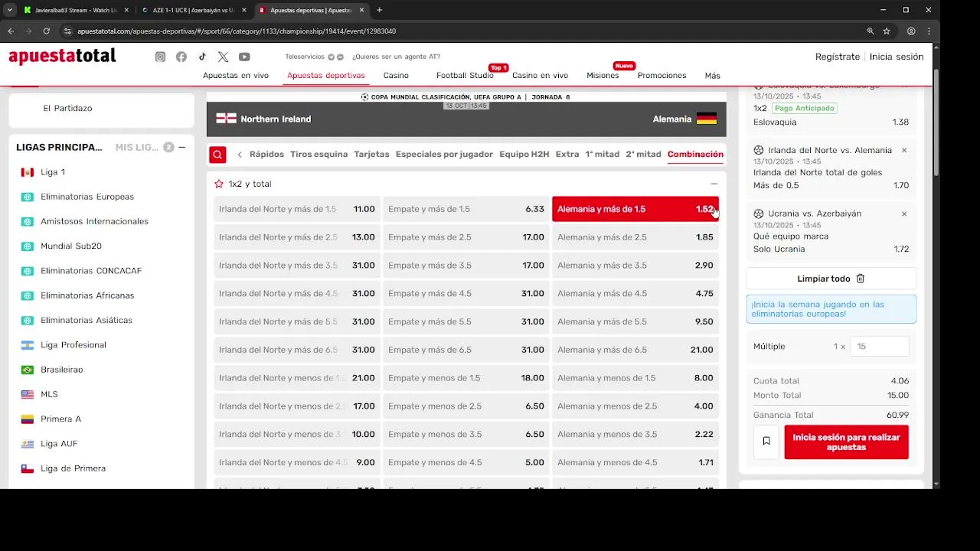Click the football icon on Irlanda del Norte bet

[759, 150]
